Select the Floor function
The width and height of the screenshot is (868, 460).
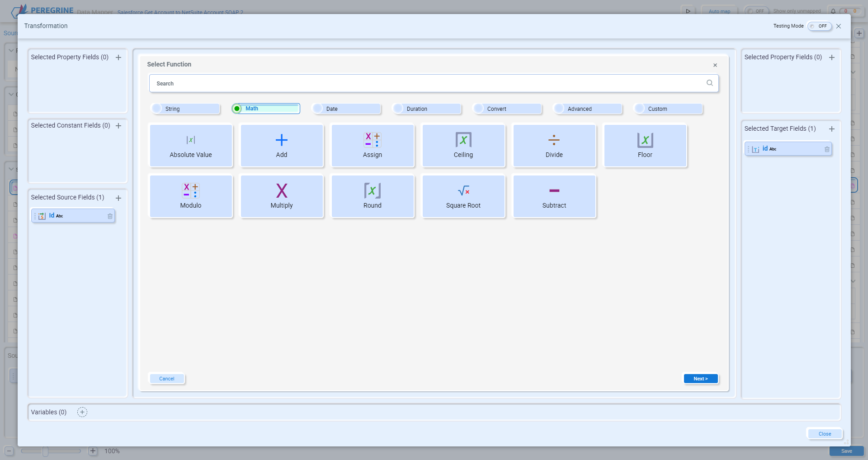(645, 146)
